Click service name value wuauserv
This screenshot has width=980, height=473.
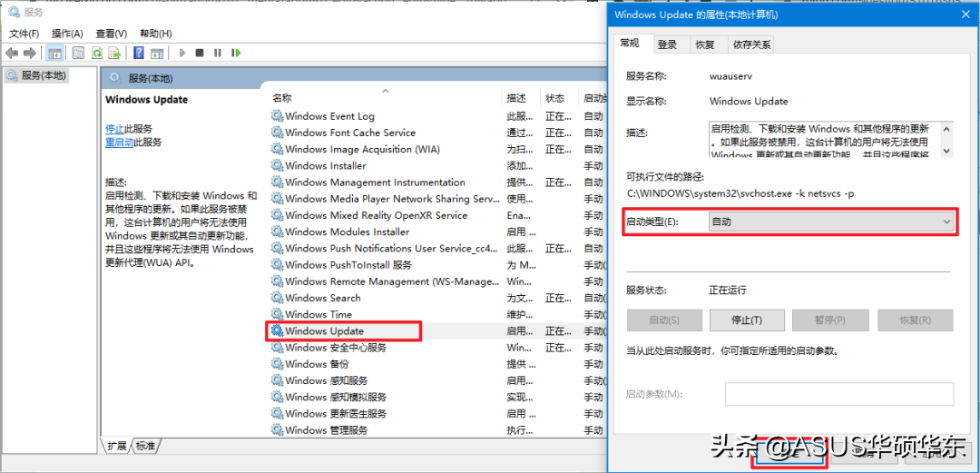730,75
